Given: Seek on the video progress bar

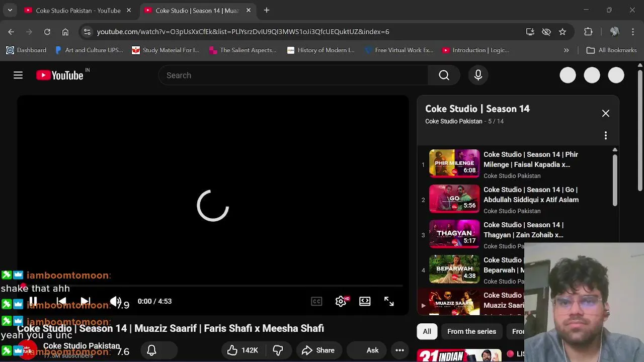Looking at the screenshot, I should point(213,286).
